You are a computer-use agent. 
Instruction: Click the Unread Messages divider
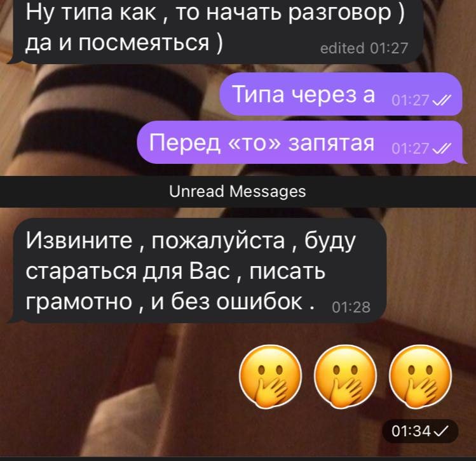238,191
